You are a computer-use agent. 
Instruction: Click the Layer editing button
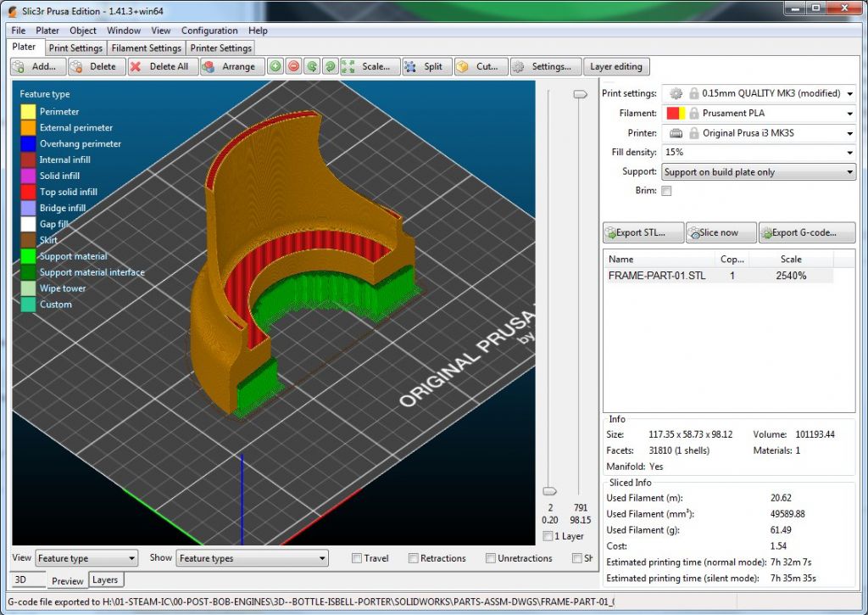click(x=616, y=66)
